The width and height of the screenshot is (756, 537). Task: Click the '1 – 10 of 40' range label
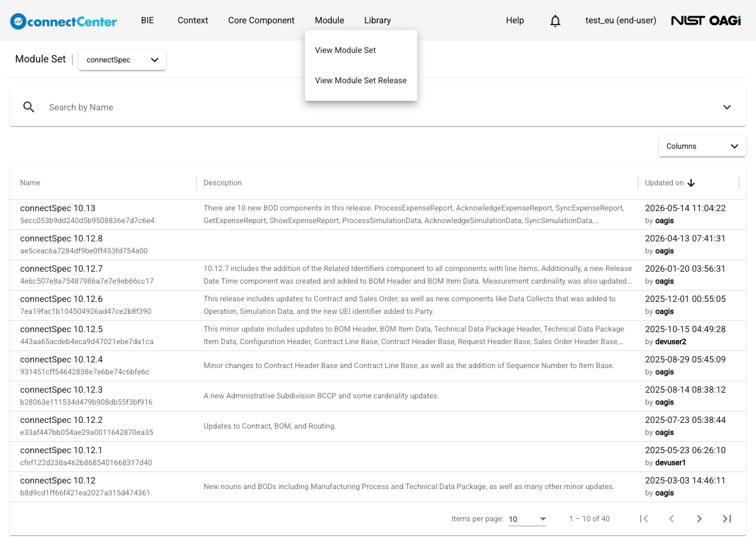click(x=589, y=519)
